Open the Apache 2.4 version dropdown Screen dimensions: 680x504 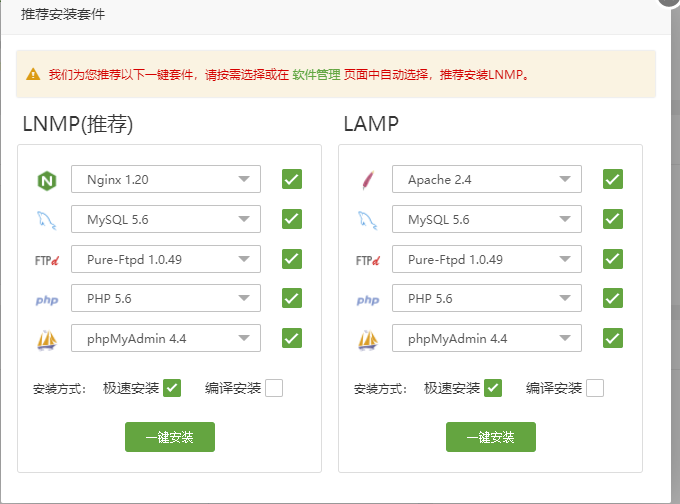487,179
